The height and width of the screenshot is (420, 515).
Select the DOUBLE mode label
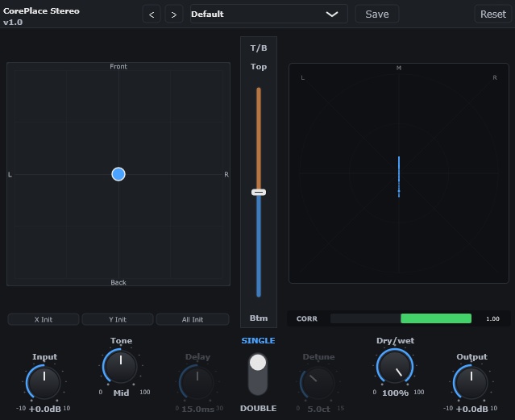coord(258,408)
